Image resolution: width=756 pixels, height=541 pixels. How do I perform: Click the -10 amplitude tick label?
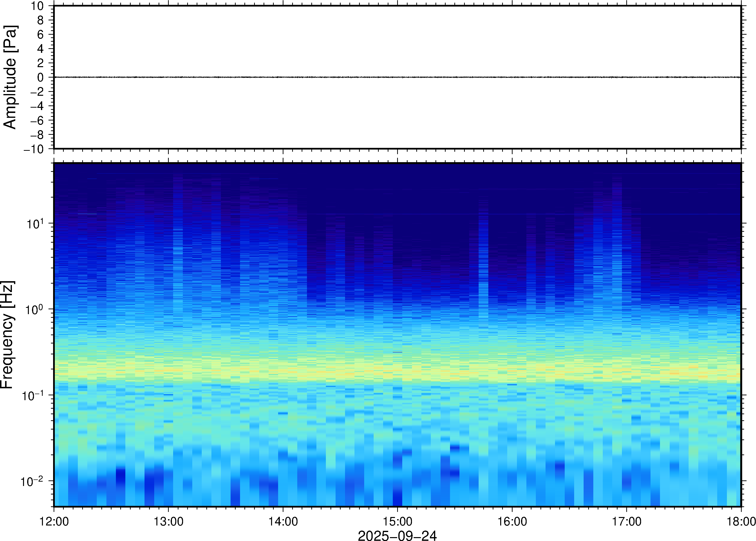click(x=34, y=149)
